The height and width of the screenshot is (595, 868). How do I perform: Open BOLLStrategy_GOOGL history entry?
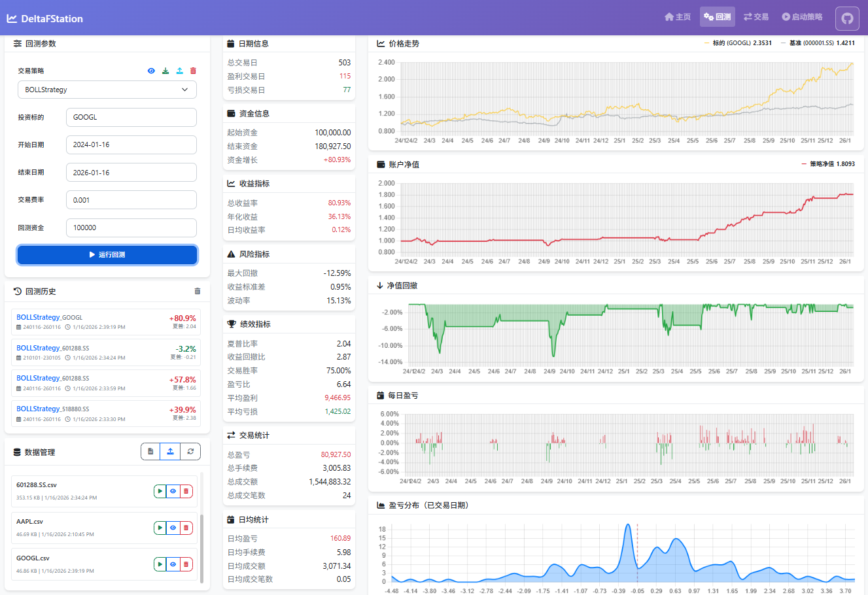pyautogui.click(x=106, y=322)
